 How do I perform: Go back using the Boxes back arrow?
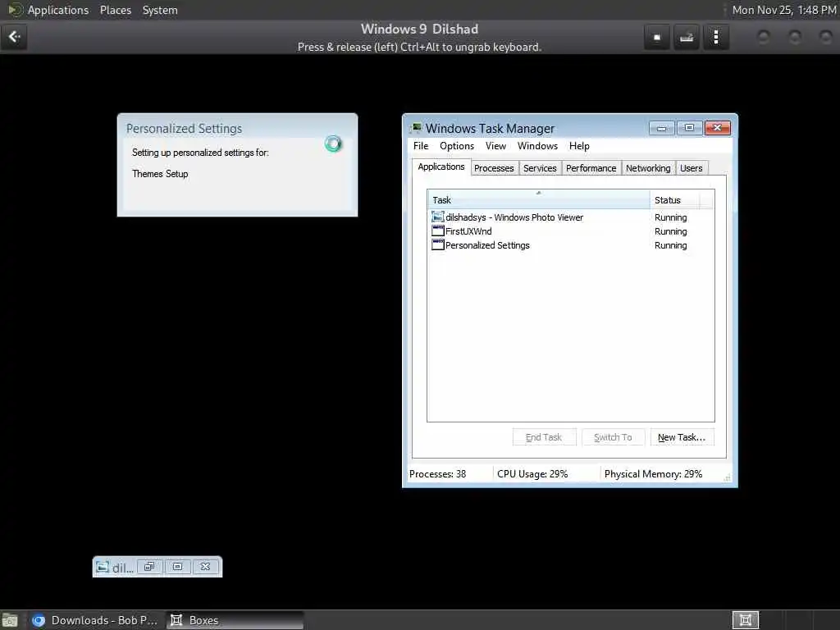point(14,36)
